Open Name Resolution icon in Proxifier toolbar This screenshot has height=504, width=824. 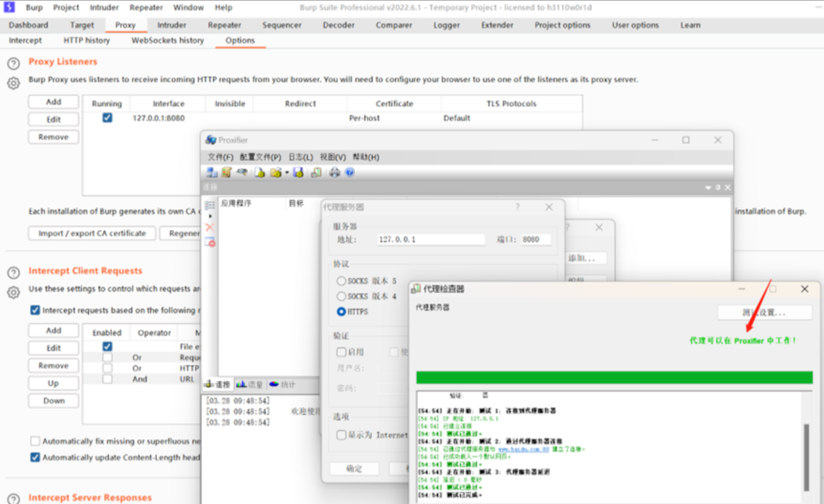click(x=242, y=172)
